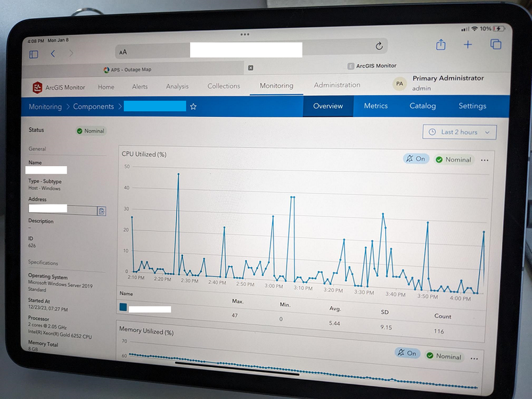Tap the 4:08 PM clock in status bar

(36, 40)
